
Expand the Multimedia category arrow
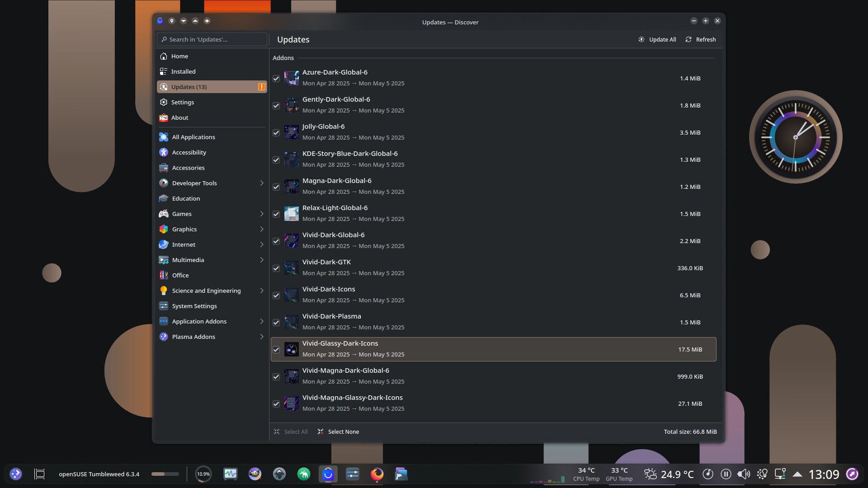click(x=261, y=260)
